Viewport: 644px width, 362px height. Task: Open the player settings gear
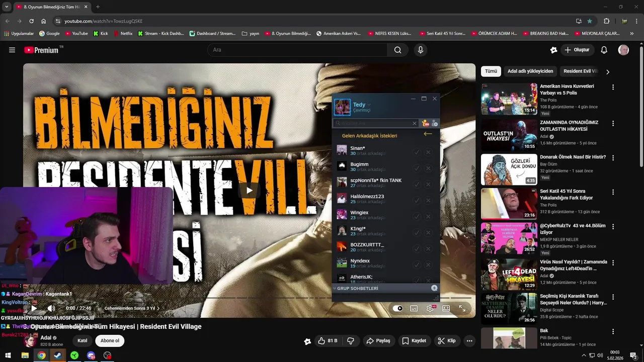(x=430, y=308)
